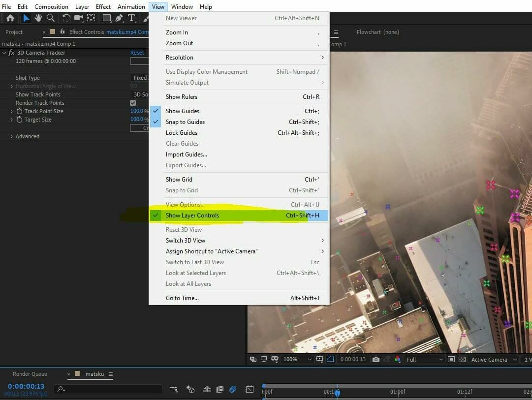The image size is (532, 400).
Task: Open the Switch 3D View submenu
Action: click(239, 240)
